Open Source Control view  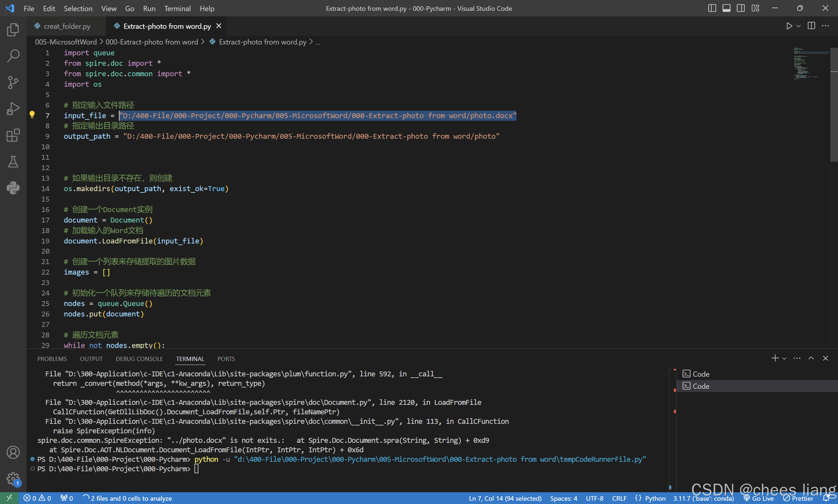pyautogui.click(x=13, y=82)
